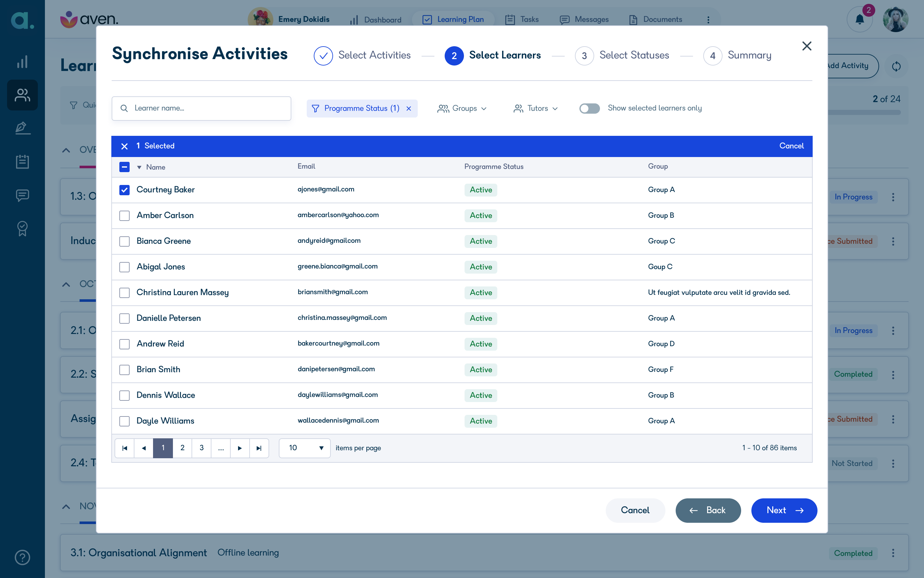The width and height of the screenshot is (924, 578).
Task: Select Danielle Petersen checkbox
Action: (x=124, y=318)
